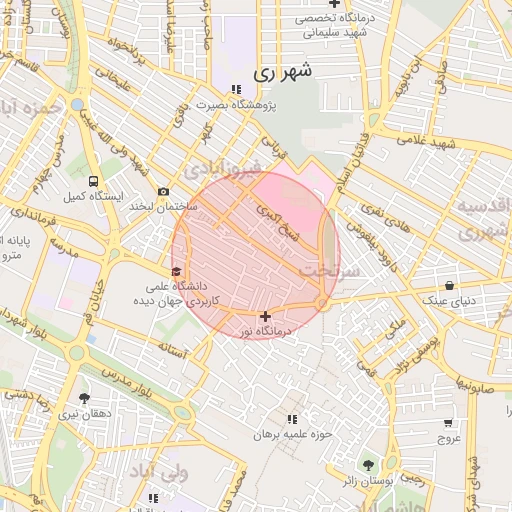Click the سرتخت neighborhood label
This screenshot has width=512, height=512.
[329, 272]
